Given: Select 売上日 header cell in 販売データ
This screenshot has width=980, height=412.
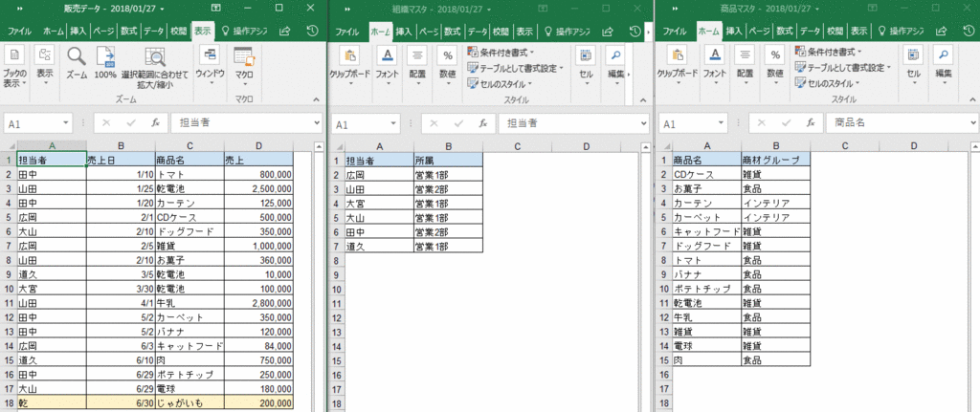Looking at the screenshot, I should point(121,160).
